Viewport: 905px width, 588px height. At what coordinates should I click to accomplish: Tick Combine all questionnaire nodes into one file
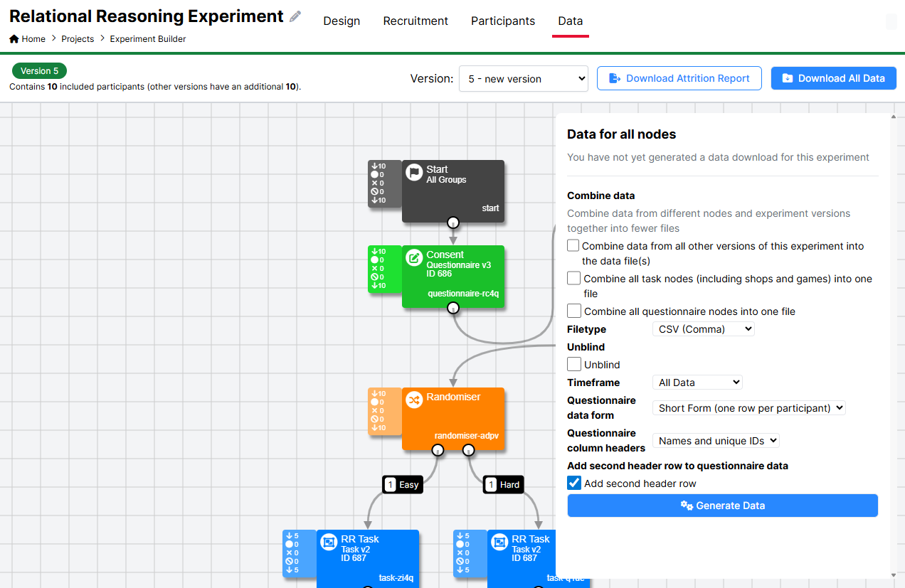573,311
